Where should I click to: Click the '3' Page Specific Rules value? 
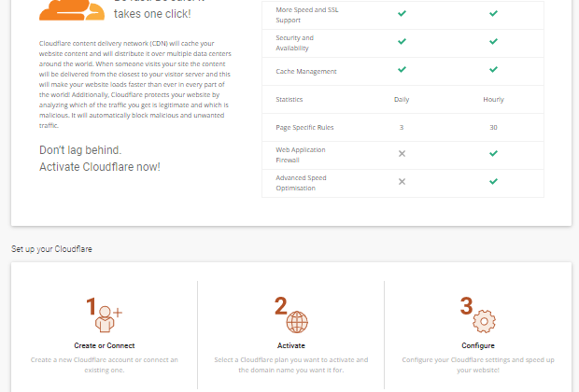click(x=402, y=127)
